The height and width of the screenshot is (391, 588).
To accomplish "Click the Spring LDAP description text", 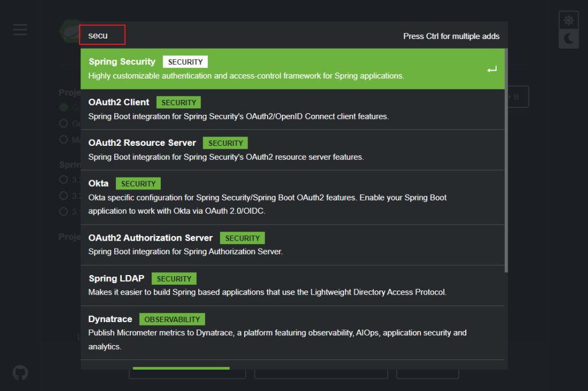I will tap(268, 292).
